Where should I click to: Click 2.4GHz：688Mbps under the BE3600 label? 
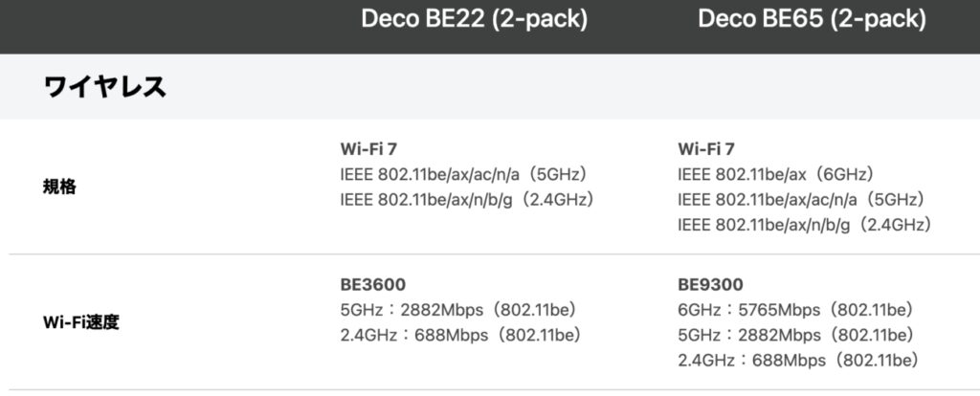coord(460,335)
